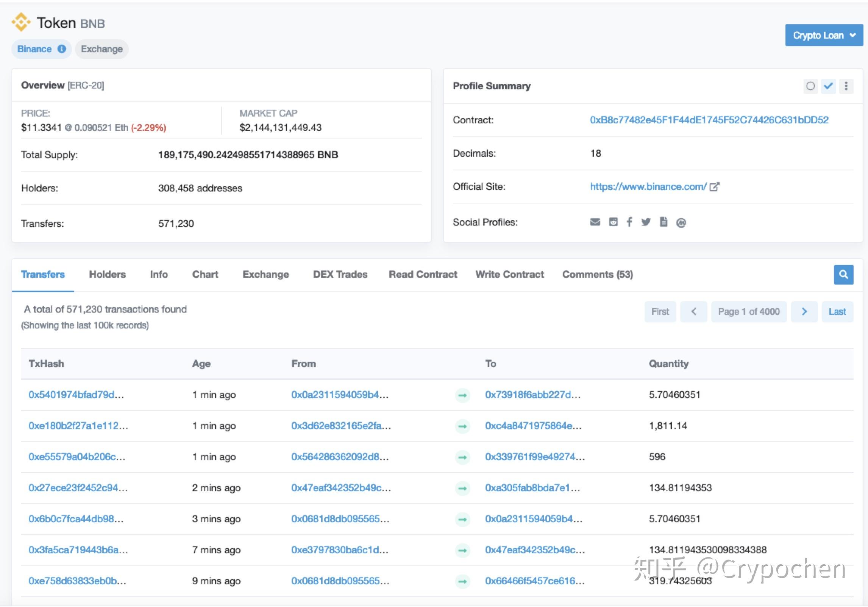Open the DEX Trades tab
This screenshot has width=868, height=607.
point(340,274)
